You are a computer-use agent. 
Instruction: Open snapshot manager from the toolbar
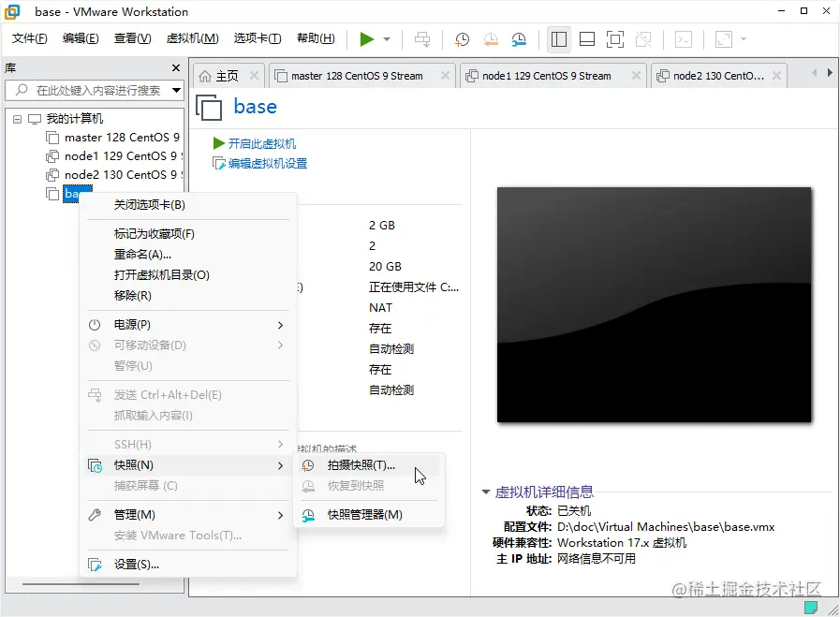point(519,39)
